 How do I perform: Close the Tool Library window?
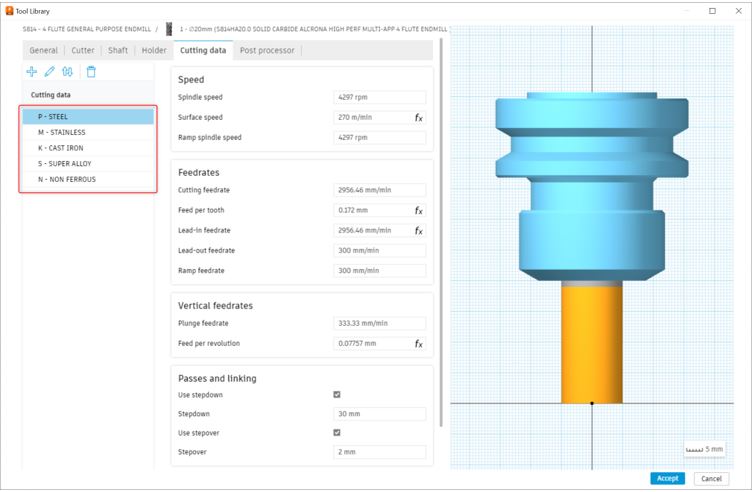point(738,11)
